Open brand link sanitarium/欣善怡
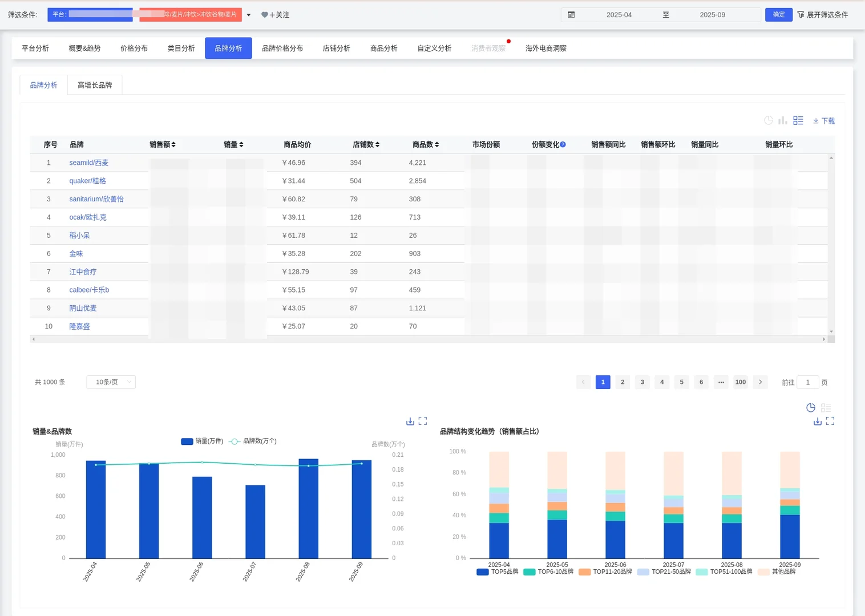 pos(96,199)
